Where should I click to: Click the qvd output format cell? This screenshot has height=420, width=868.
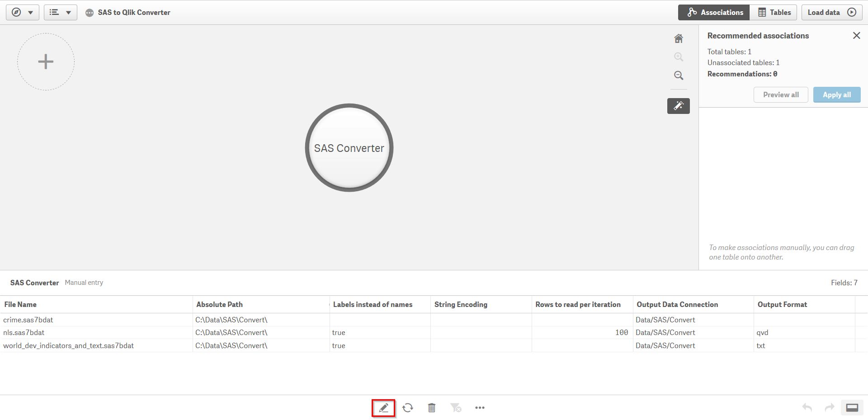click(804, 332)
